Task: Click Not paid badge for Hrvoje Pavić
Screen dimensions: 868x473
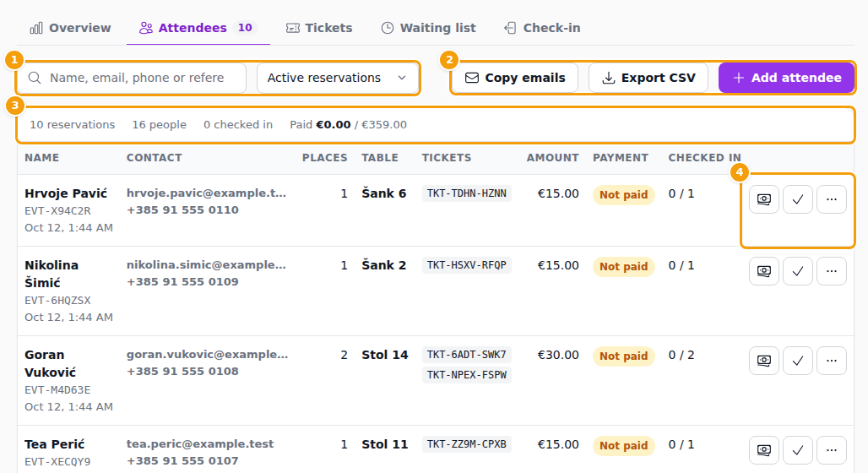Action: click(x=623, y=195)
